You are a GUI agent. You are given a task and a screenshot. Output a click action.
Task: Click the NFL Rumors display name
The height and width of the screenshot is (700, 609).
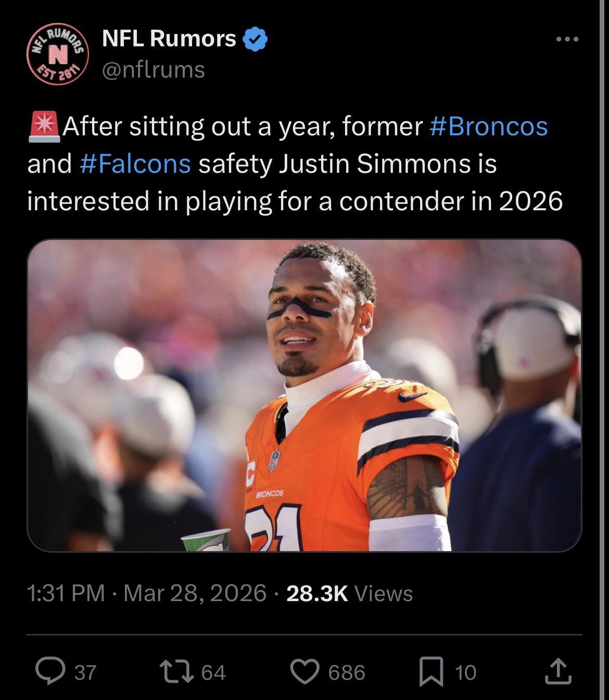(x=169, y=39)
